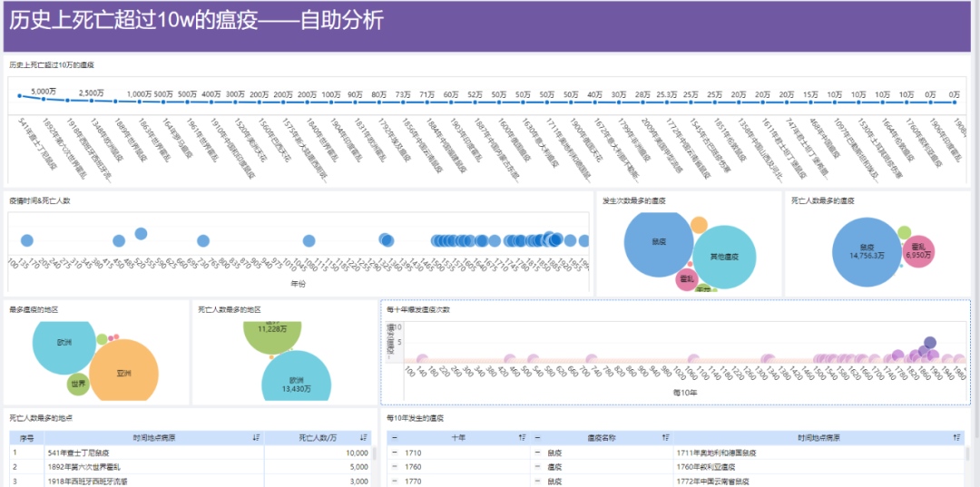Click the 死亡人数最多的地点 table title
Viewport: 980px width, 487px height.
click(x=41, y=417)
